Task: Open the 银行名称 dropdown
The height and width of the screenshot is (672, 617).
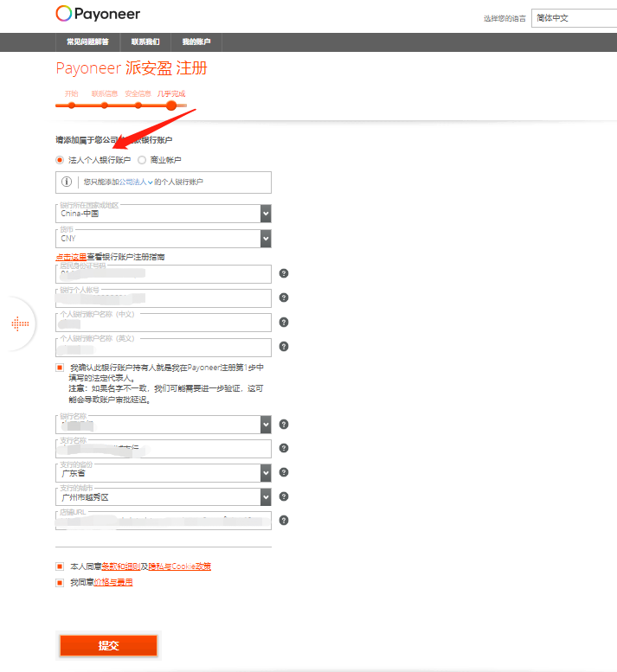Action: point(164,425)
